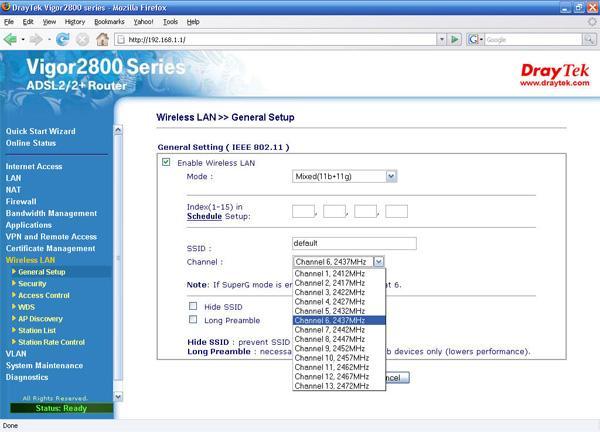Click sidebar scrollbar up arrow
This screenshot has width=600, height=432.
coord(118,130)
